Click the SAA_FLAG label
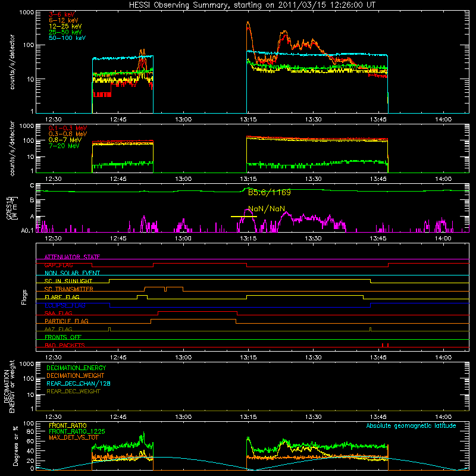The width and height of the screenshot is (476, 476). (x=58, y=313)
